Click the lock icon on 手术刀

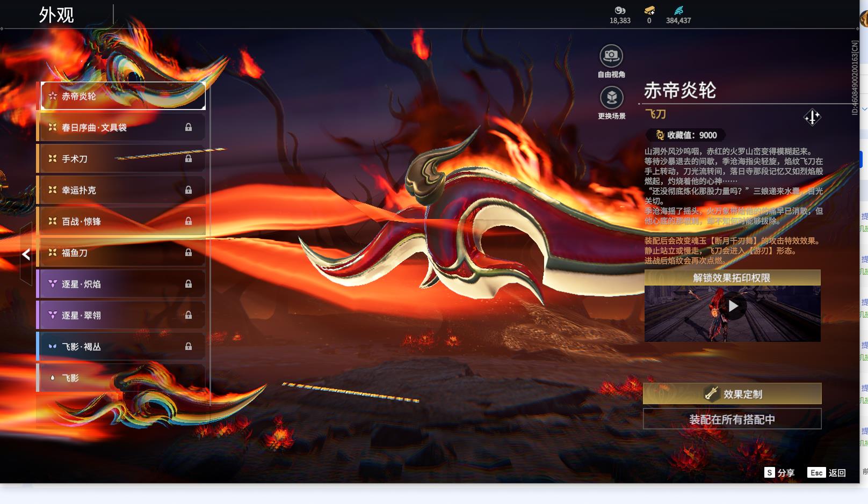pos(189,159)
